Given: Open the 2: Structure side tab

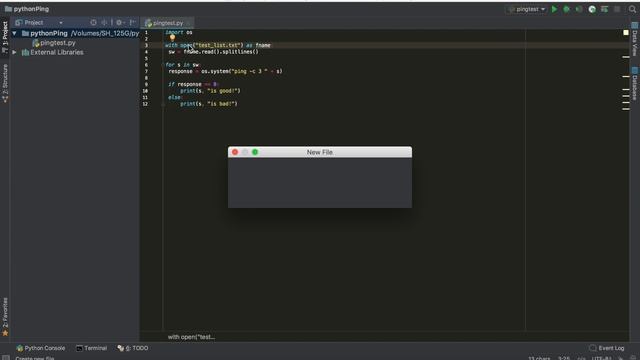Looking at the screenshot, I should pyautogui.click(x=5, y=83).
